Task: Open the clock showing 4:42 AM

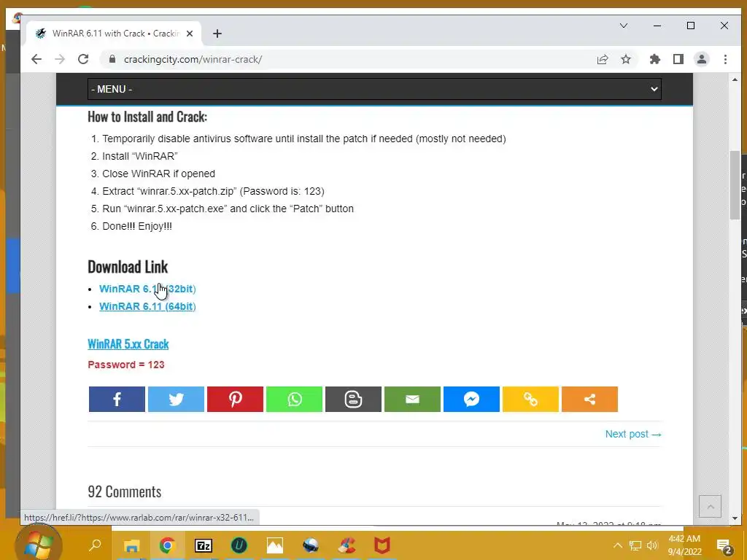Action: [684, 545]
